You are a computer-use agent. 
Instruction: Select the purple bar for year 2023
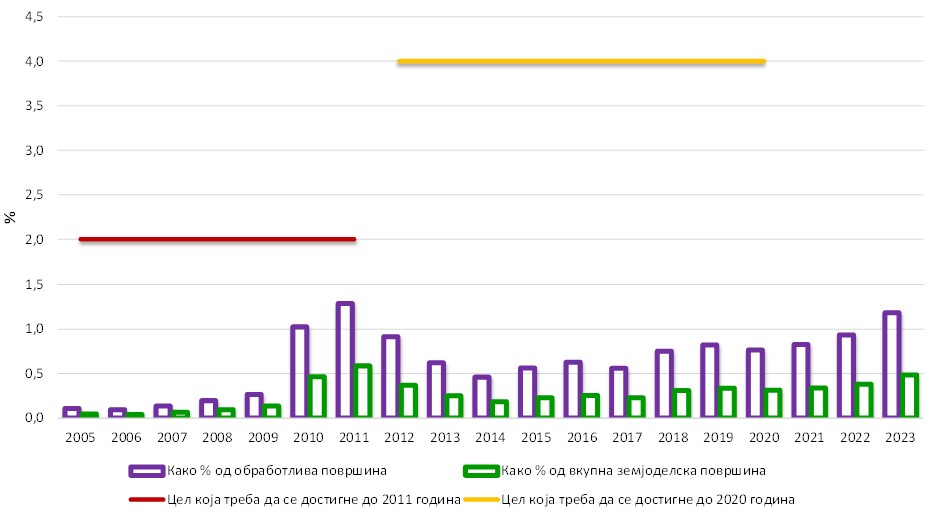(x=891, y=365)
